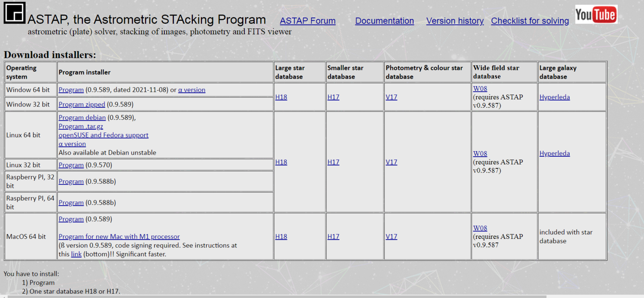Download H17 database in Windows row

[333, 97]
